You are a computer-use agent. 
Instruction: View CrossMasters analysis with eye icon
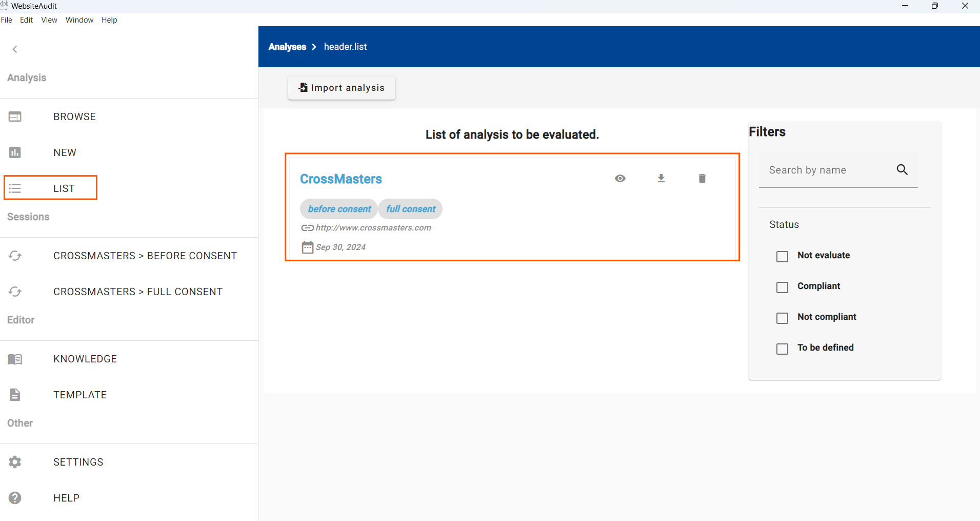(x=620, y=178)
